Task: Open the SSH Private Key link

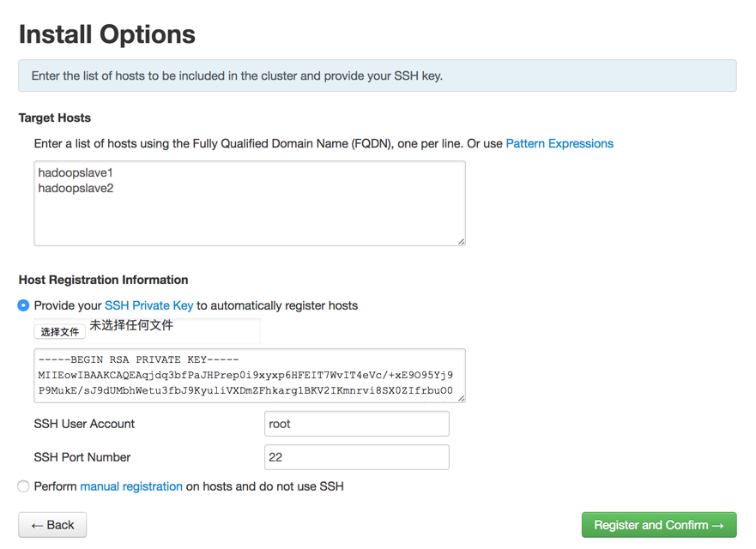Action: (148, 305)
